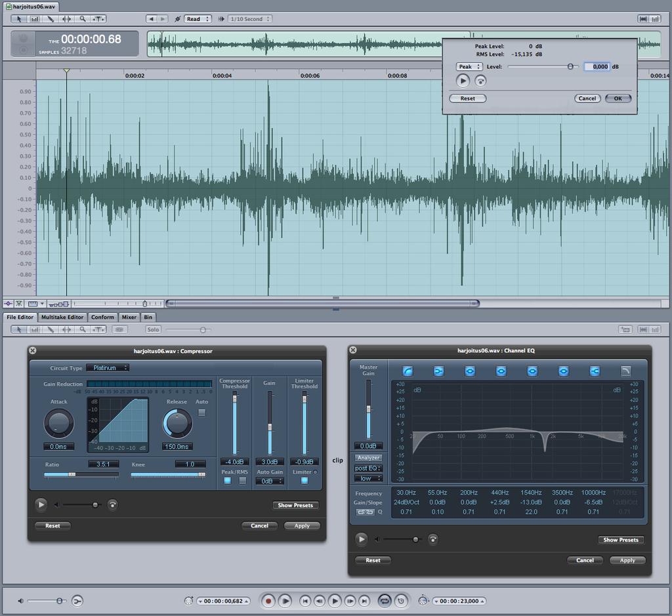
Task: Click Cancel in the Compressor window
Action: click(259, 525)
